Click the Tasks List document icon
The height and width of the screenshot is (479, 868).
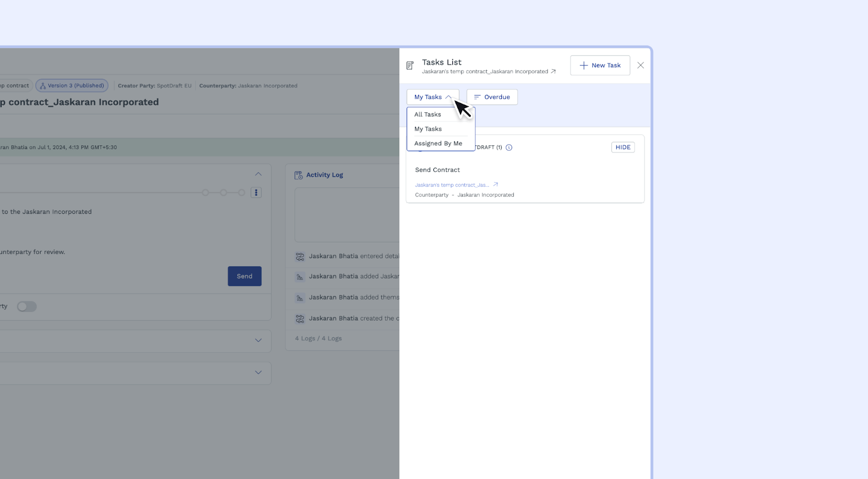tap(410, 66)
